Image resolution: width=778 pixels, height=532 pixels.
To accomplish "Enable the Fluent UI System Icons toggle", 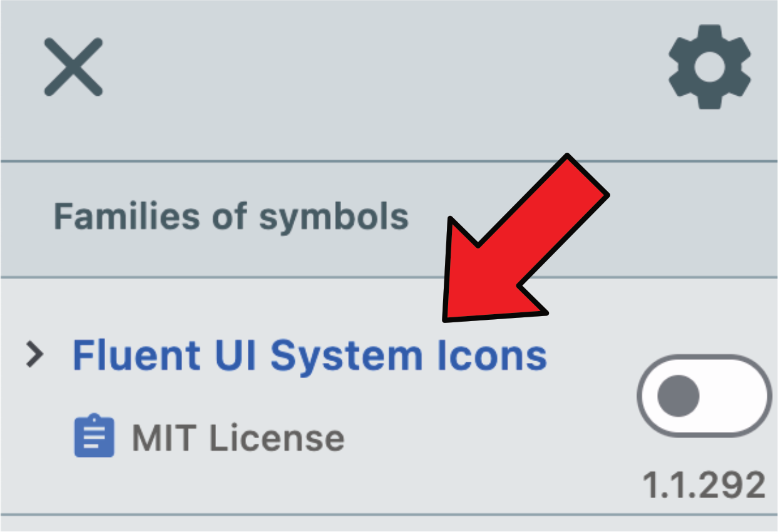I will (704, 396).
